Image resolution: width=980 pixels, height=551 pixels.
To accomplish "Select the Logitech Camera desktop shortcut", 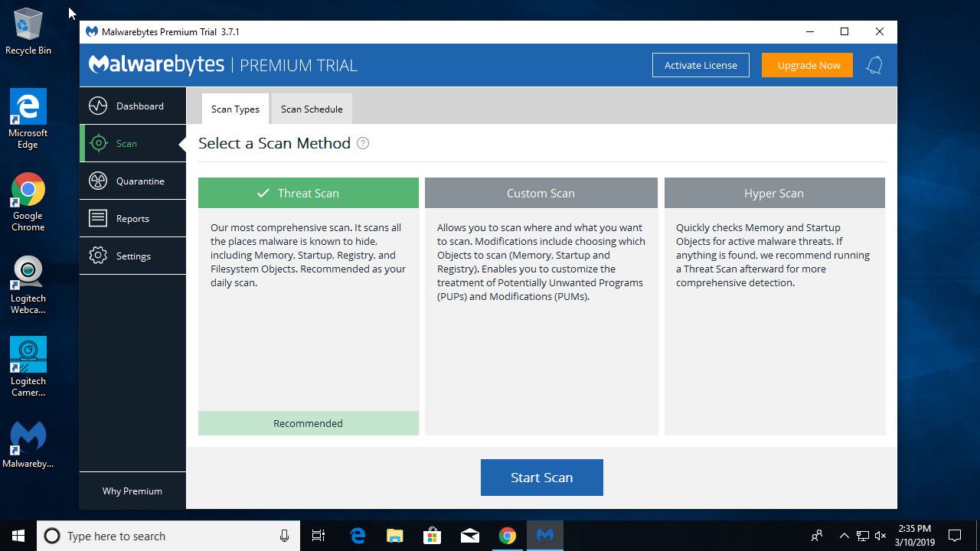I will click(x=28, y=367).
